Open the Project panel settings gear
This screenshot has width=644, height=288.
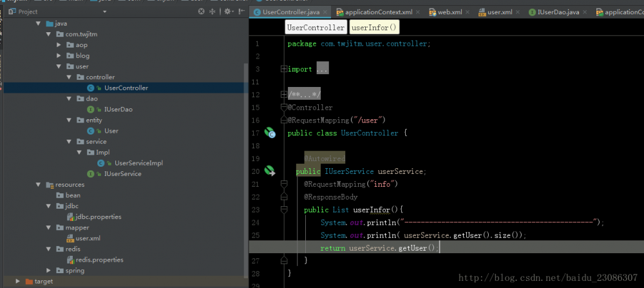click(x=228, y=12)
